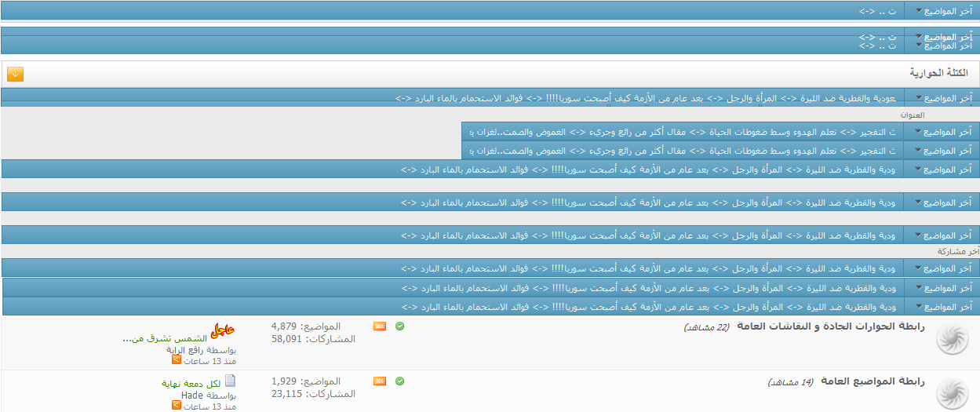Open the الكتلة الحوارية category title
The image size is (980, 412).
(938, 73)
